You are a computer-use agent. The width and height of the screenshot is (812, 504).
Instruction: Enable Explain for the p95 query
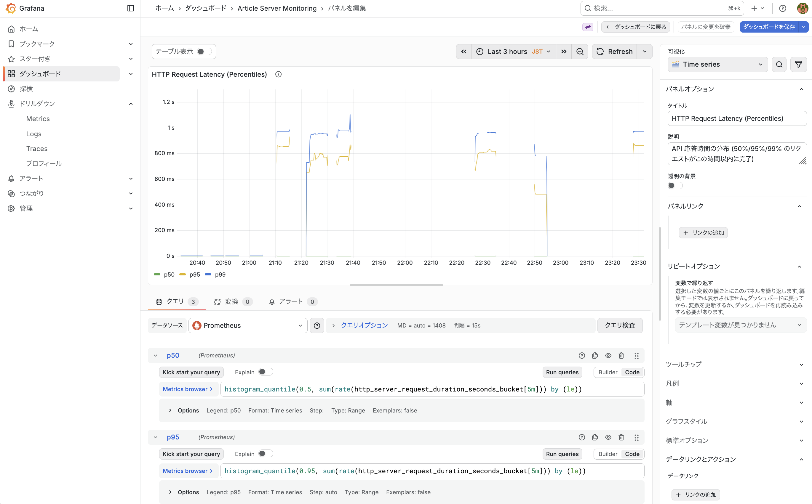tap(266, 454)
